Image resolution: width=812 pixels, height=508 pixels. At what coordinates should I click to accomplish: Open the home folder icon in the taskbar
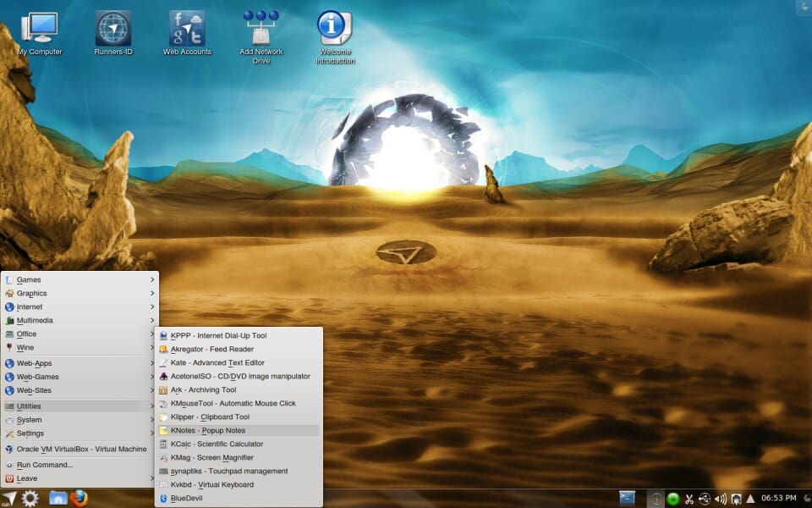tap(58, 498)
